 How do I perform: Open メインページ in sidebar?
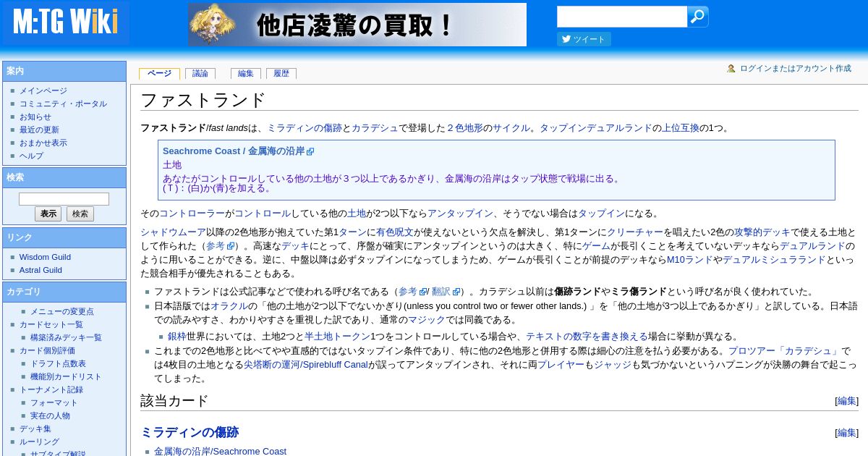point(43,91)
